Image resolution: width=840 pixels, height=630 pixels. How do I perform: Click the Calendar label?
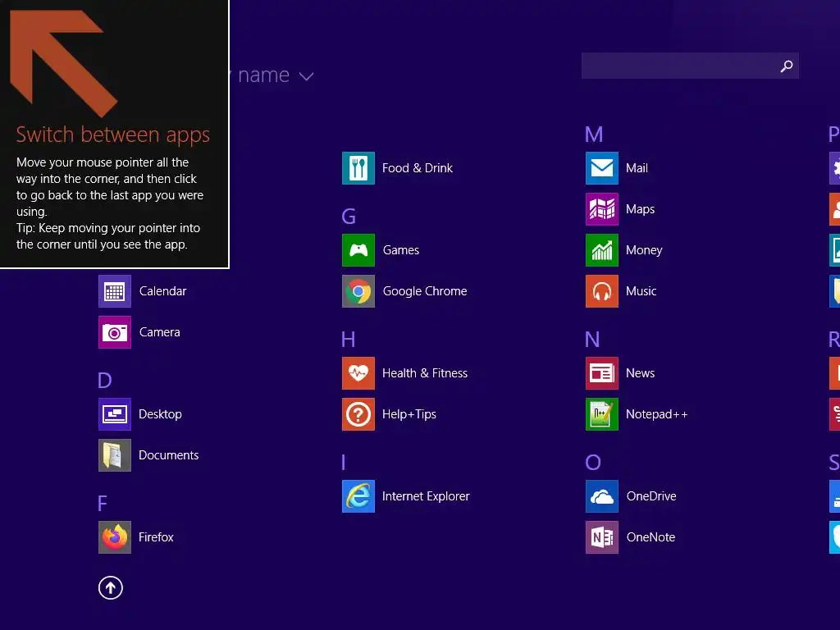163,291
